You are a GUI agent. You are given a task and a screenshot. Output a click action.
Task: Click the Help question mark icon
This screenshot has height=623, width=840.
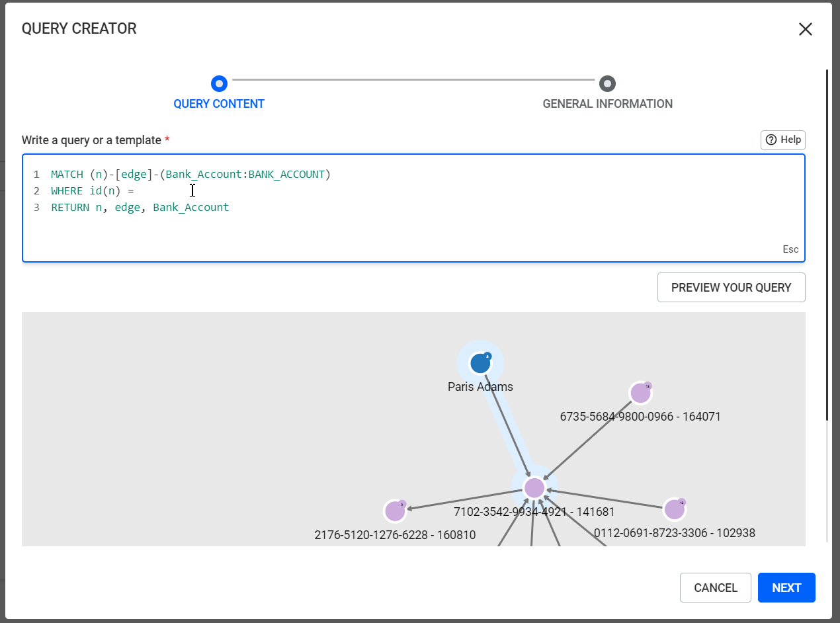772,140
